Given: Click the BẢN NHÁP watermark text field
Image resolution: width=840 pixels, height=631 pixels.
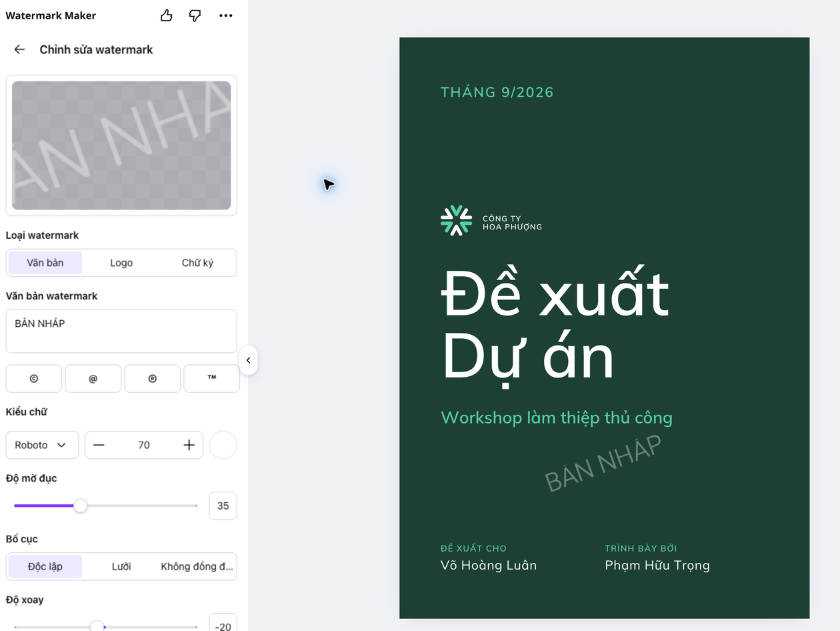Looking at the screenshot, I should pos(121,331).
